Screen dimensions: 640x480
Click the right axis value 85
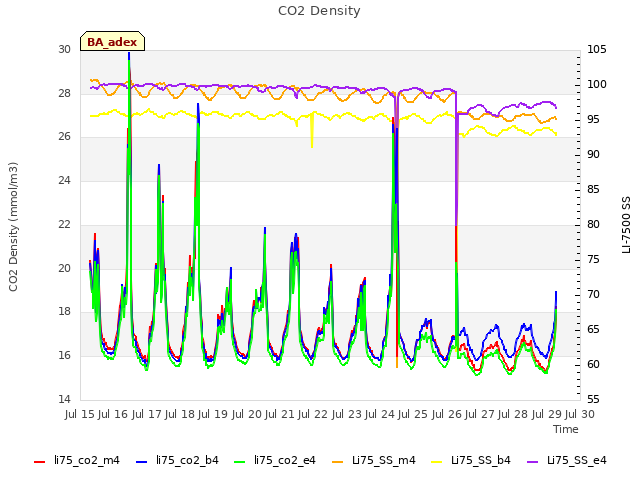point(593,189)
